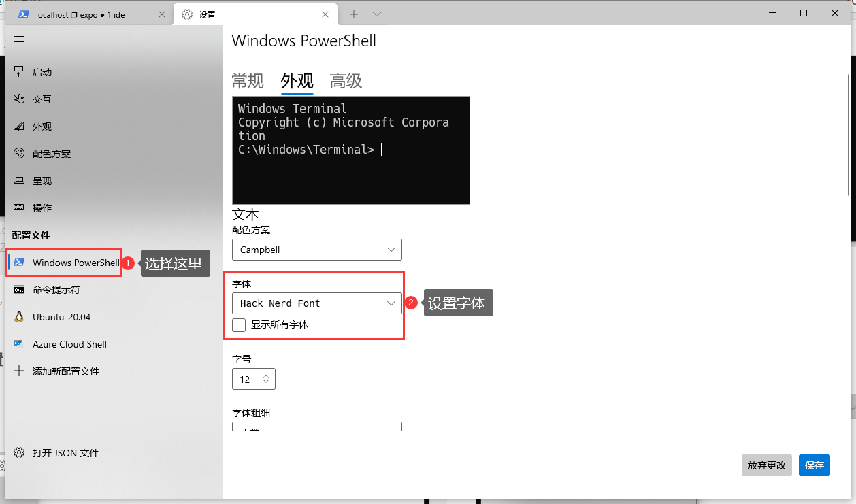Close the 设置 tab

pyautogui.click(x=325, y=14)
